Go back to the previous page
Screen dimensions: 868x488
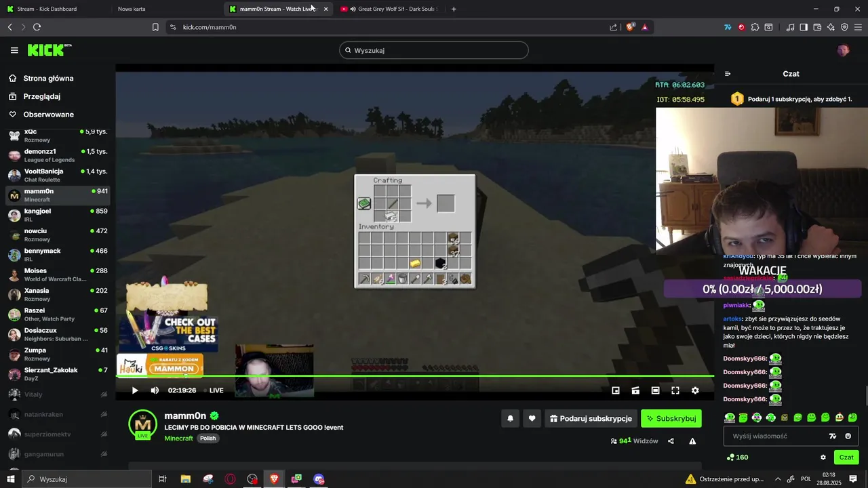click(9, 27)
